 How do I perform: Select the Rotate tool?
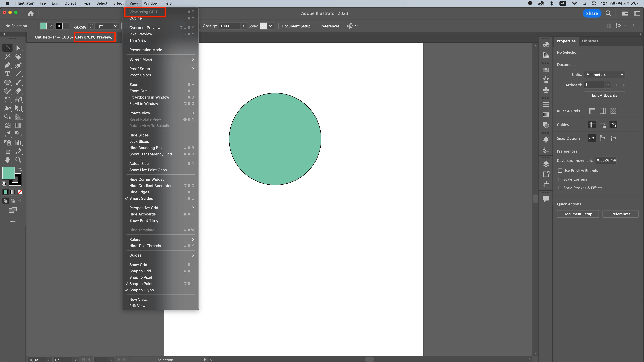click(7, 100)
